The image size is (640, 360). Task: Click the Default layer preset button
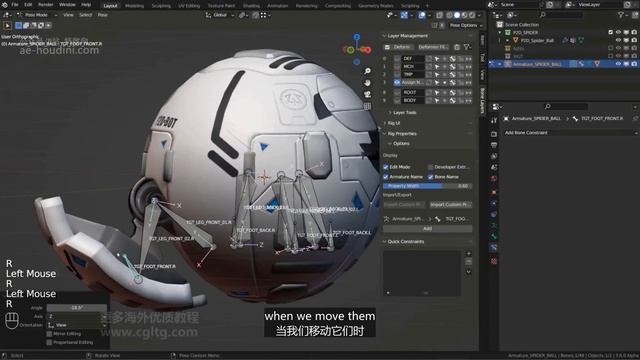click(x=402, y=47)
